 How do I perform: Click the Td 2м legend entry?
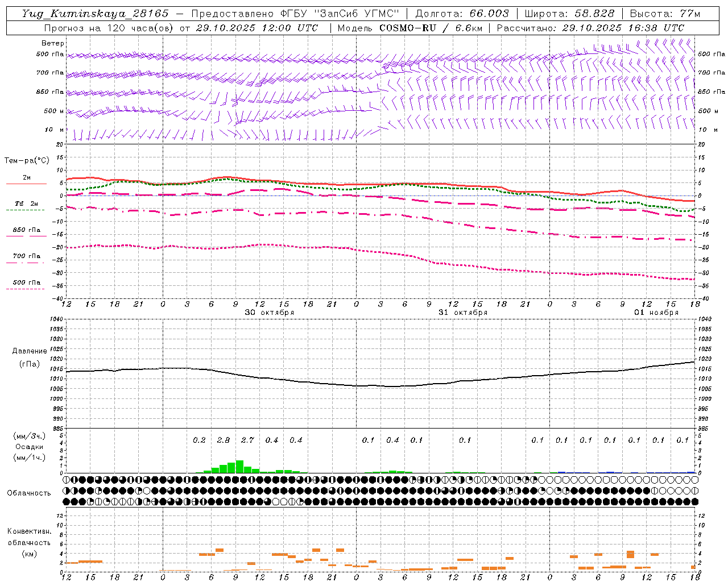click(27, 203)
